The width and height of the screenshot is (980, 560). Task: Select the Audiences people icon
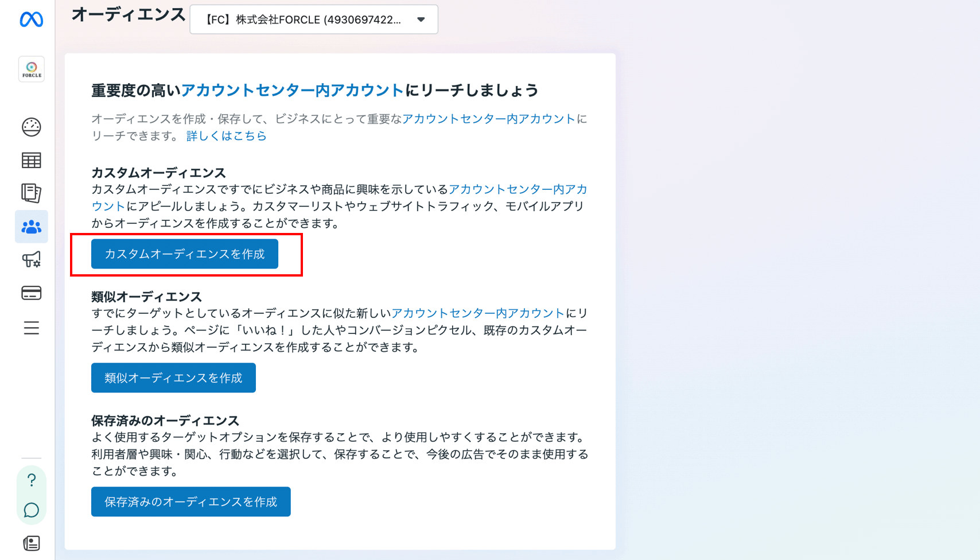click(x=32, y=227)
